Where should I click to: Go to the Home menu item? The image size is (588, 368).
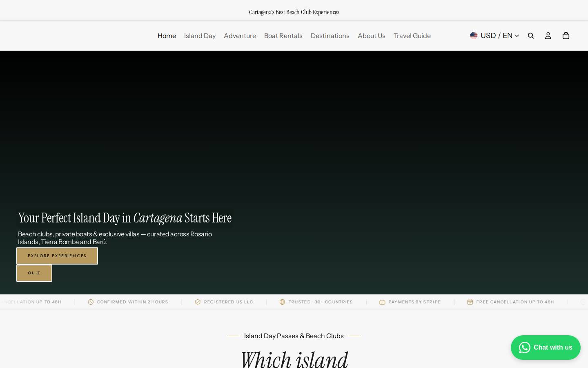(167, 36)
